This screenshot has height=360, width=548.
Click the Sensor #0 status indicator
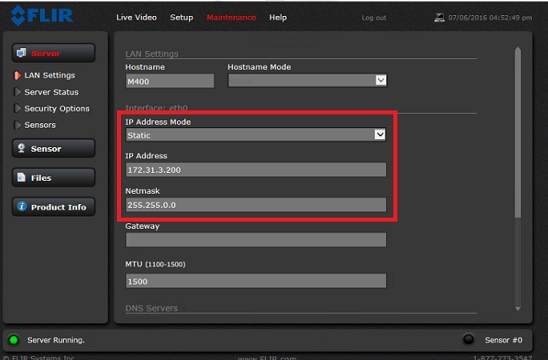click(468, 339)
